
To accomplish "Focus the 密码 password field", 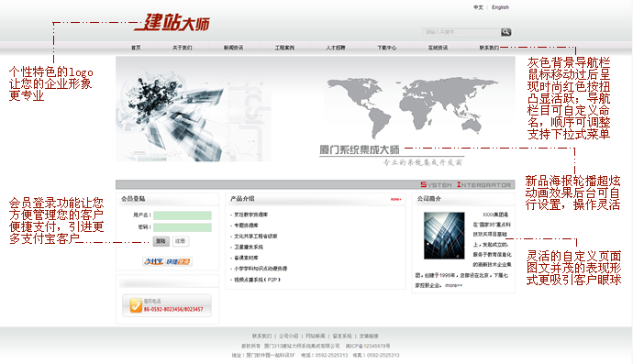I will pos(182,227).
